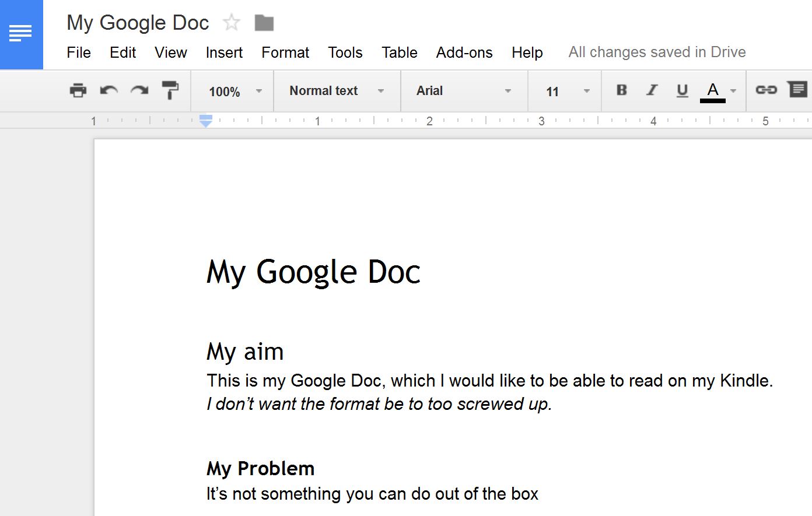
Task: Open the Insert menu
Action: [x=224, y=52]
